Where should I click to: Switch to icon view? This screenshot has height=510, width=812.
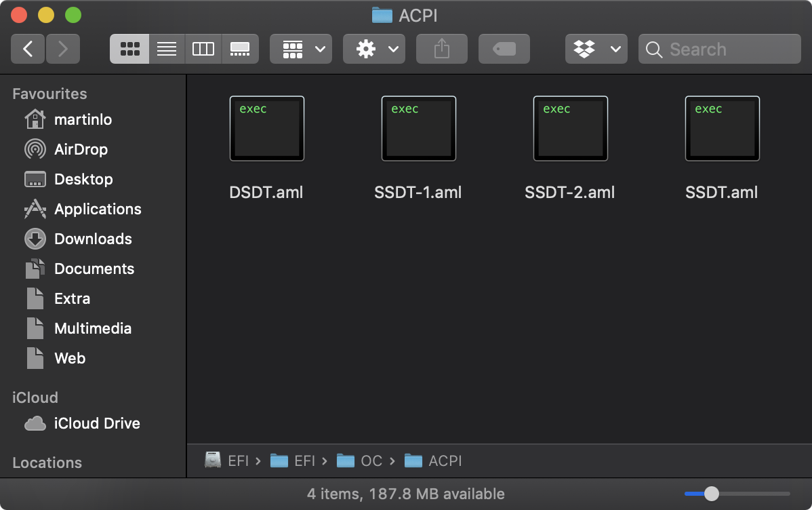coord(129,49)
